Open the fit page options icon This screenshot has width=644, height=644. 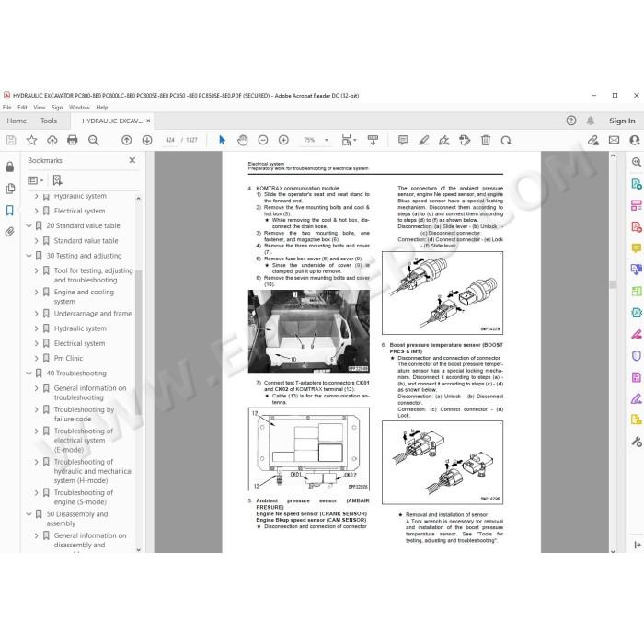(x=349, y=140)
